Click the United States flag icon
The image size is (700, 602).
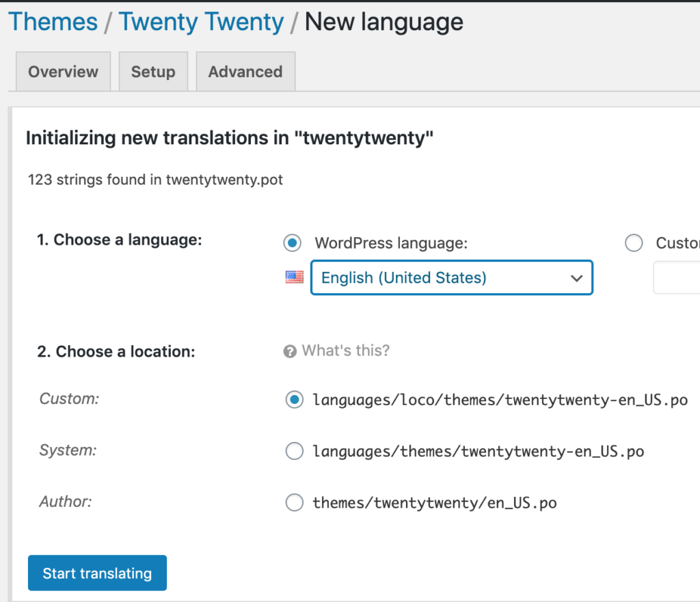294,277
